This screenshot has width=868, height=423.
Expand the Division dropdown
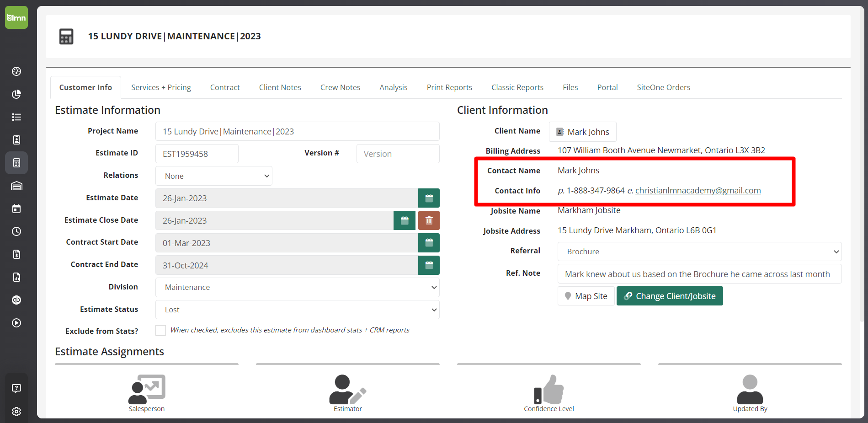[x=298, y=287]
